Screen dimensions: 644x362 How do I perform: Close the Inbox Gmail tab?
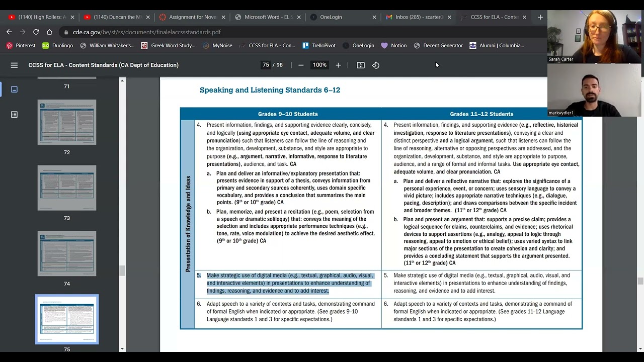point(449,17)
